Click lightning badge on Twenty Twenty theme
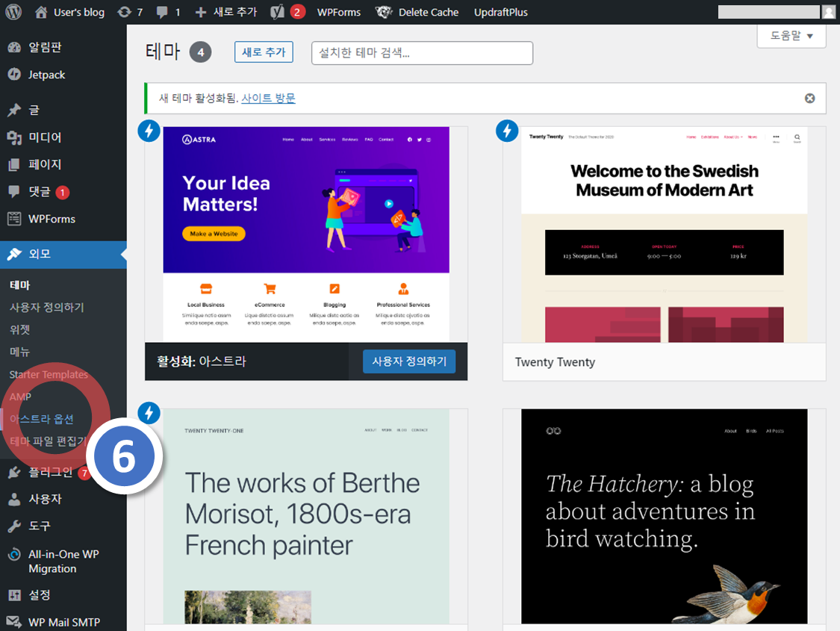The image size is (840, 631). click(507, 131)
